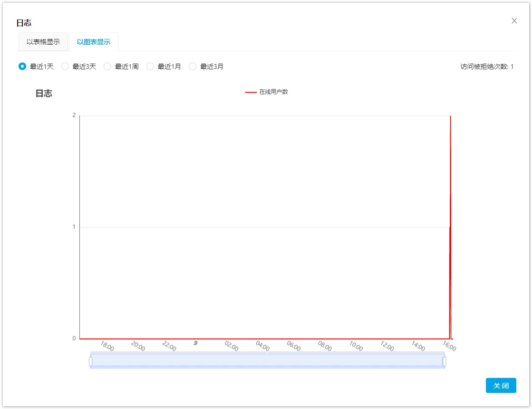532x409 pixels.
Task: Select the 以图表显示 tab
Action: tap(94, 42)
